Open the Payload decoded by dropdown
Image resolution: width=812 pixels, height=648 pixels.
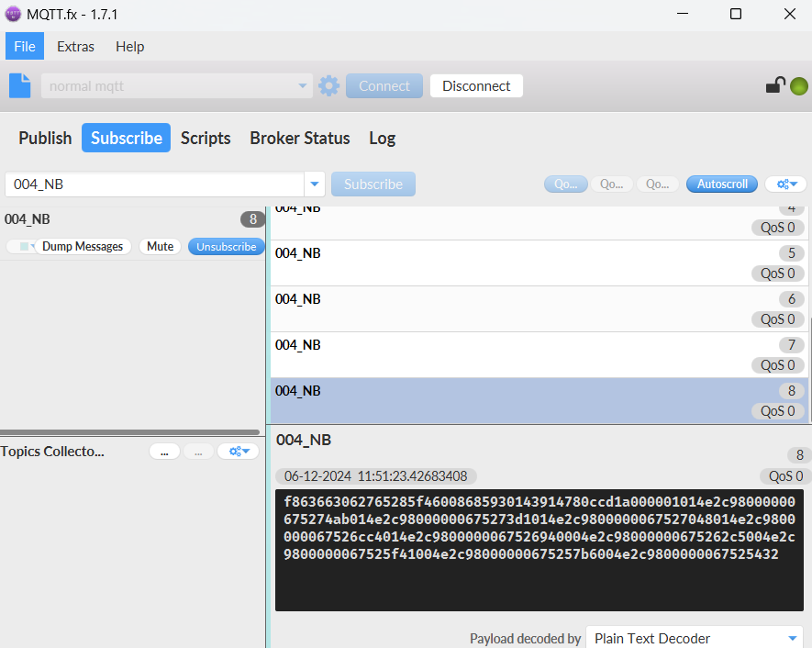(695, 638)
